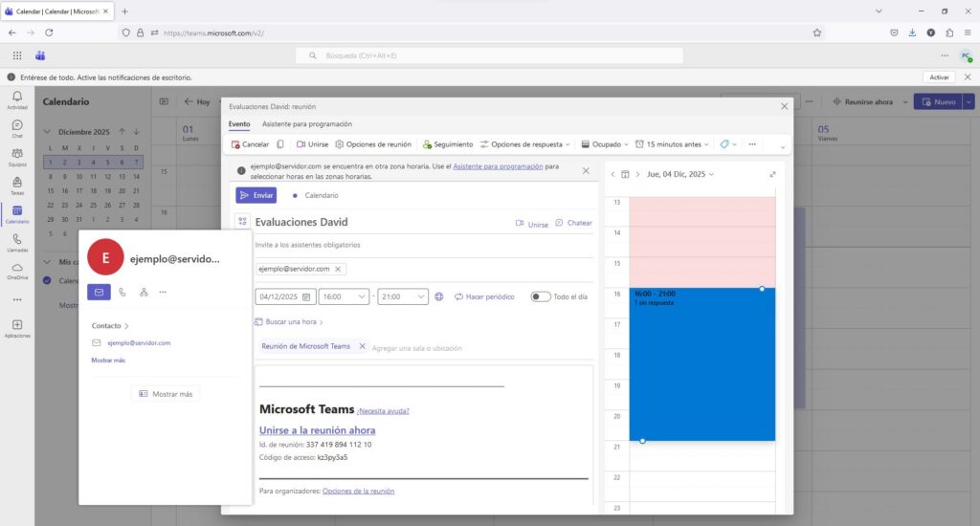Viewport: 980px width, 526px height.
Task: Open the Jue, 04 Dic, 2025 date dropdown
Action: 680,174
